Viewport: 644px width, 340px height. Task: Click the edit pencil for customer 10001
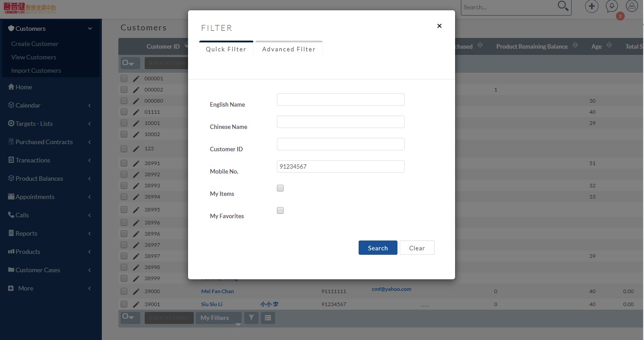[x=136, y=123]
